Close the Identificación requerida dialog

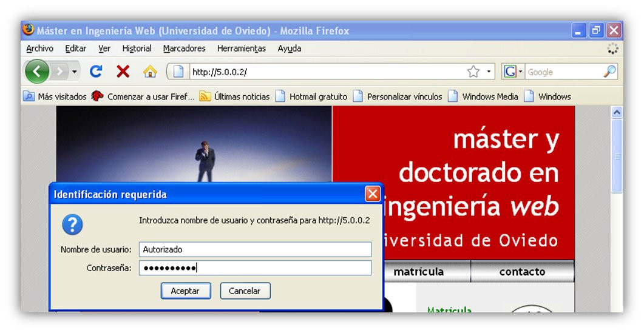(373, 194)
